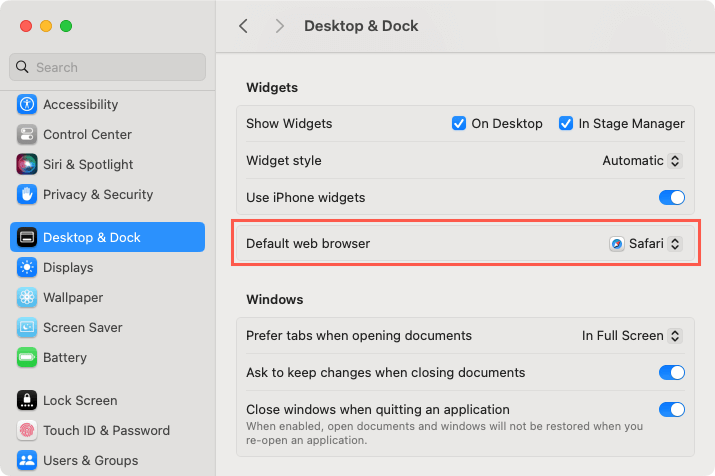
Task: Select the Screen Saver icon
Action: coord(27,328)
